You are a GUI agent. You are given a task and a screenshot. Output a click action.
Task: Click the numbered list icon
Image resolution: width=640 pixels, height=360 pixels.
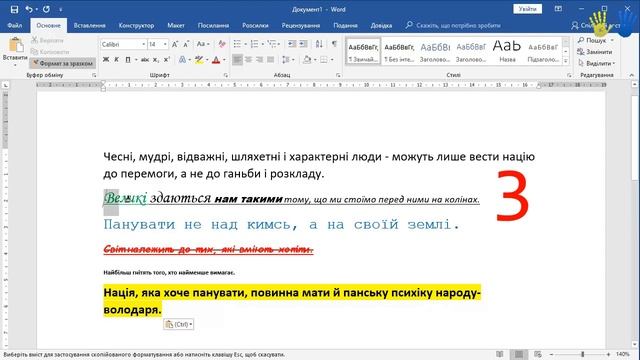point(254,44)
